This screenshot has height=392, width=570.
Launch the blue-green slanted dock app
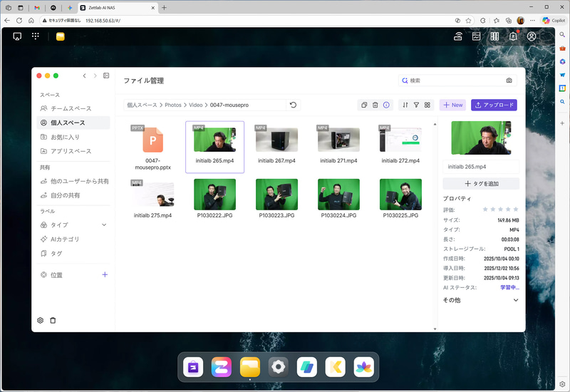[307, 367]
